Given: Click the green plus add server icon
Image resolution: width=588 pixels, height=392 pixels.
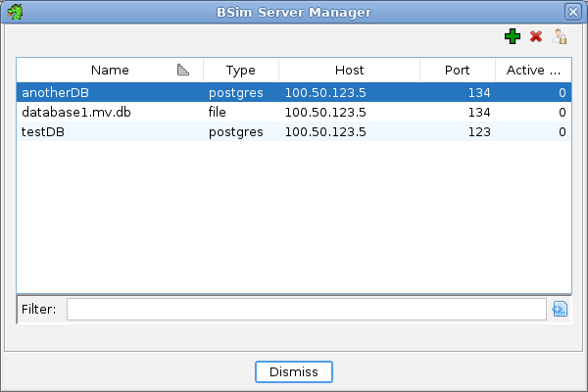Looking at the screenshot, I should 512,36.
